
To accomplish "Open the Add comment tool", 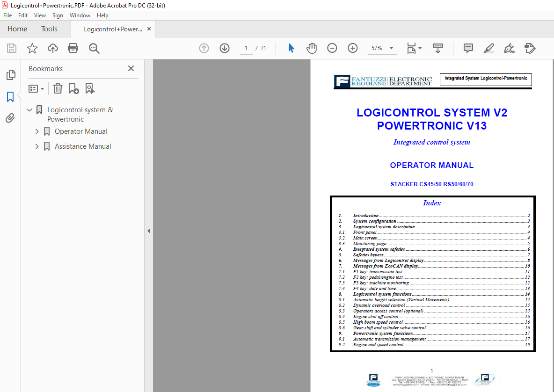I will tap(468, 48).
